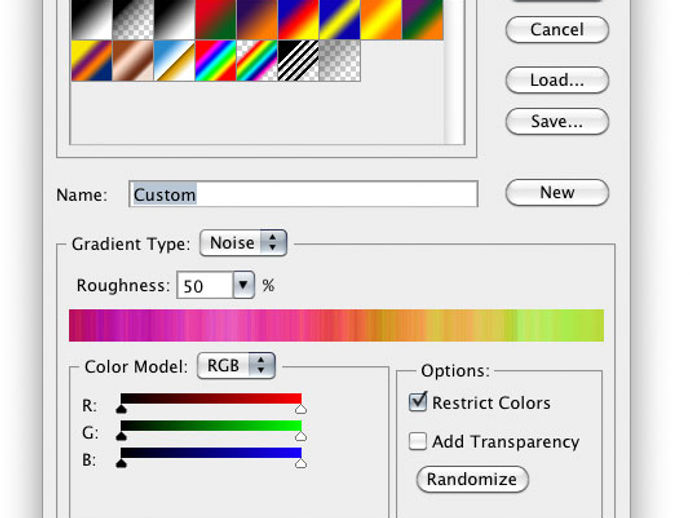Select the transparent stripes gradient preset
Screen dimensions: 690x518
(298, 61)
